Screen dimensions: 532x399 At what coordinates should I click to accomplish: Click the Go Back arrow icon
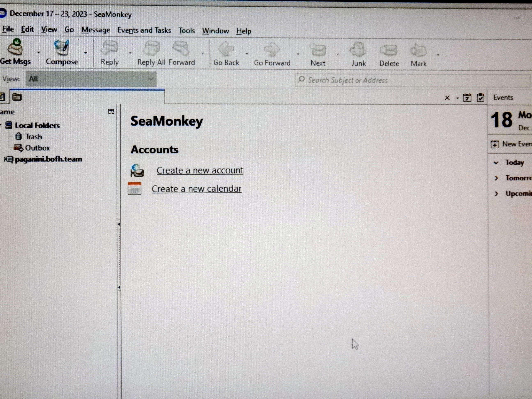(x=226, y=49)
